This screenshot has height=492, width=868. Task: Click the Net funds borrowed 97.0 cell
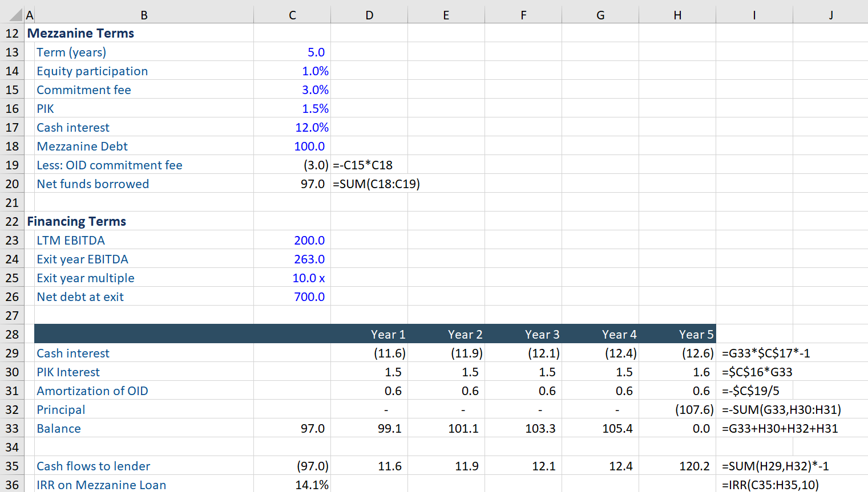(x=312, y=184)
